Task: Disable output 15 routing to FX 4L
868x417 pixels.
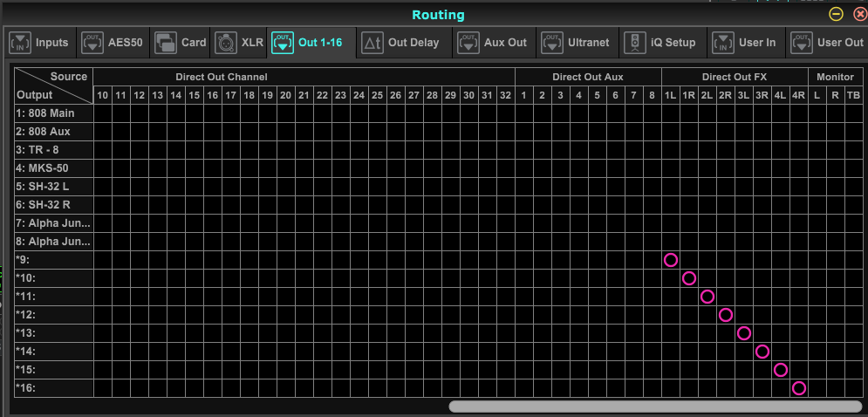Action: point(780,369)
